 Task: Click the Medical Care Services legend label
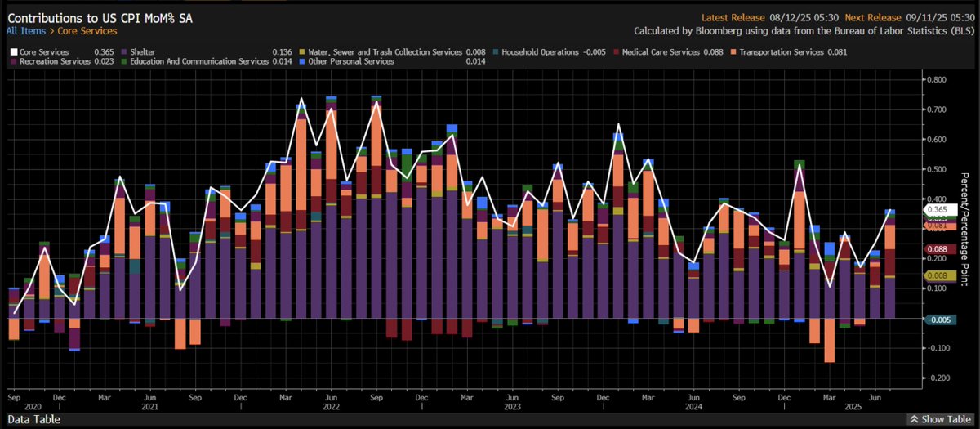click(x=661, y=52)
